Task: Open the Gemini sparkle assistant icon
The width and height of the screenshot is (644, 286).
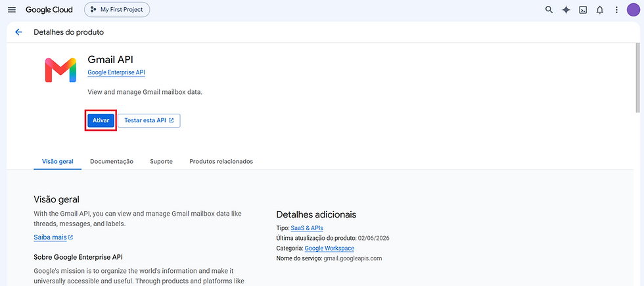Action: point(566,10)
